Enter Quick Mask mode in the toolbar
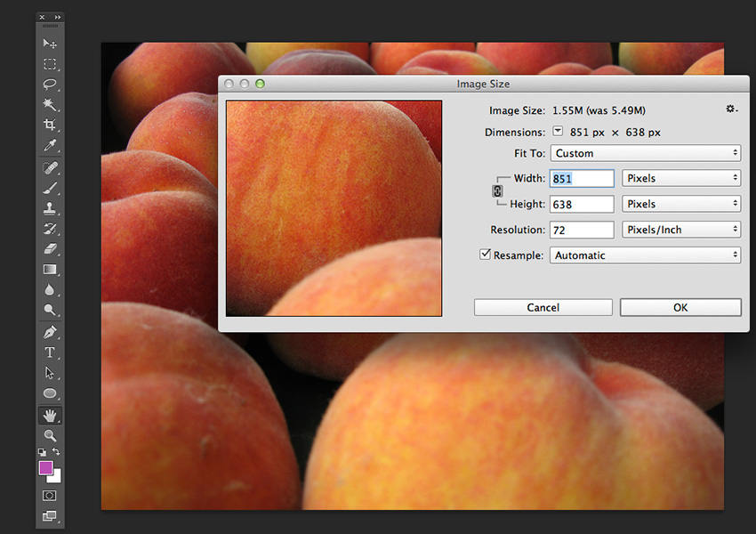 (x=50, y=495)
